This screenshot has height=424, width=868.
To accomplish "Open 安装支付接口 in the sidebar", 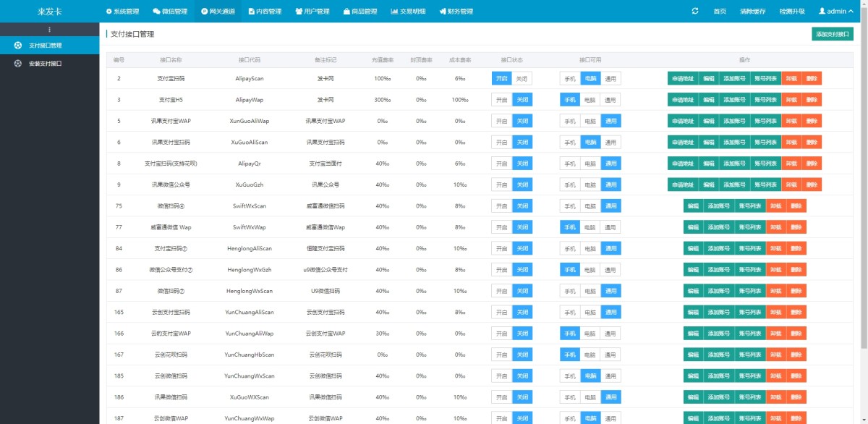I will (49, 64).
